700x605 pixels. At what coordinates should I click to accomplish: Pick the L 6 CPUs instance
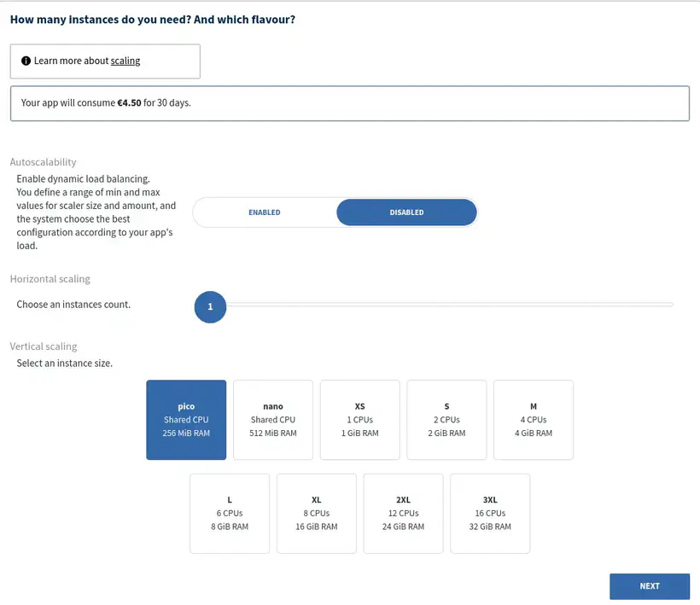[x=230, y=514]
